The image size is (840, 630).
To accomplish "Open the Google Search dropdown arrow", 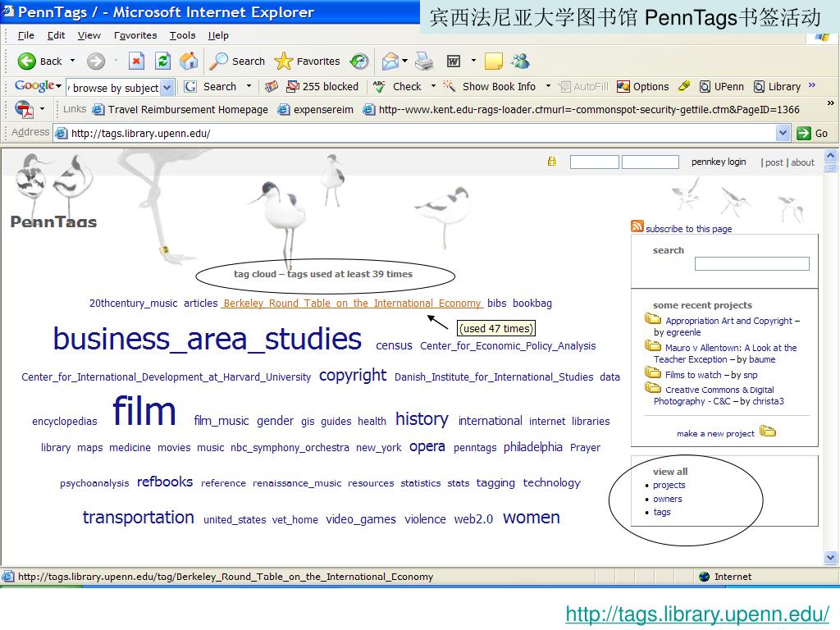I will tap(249, 86).
